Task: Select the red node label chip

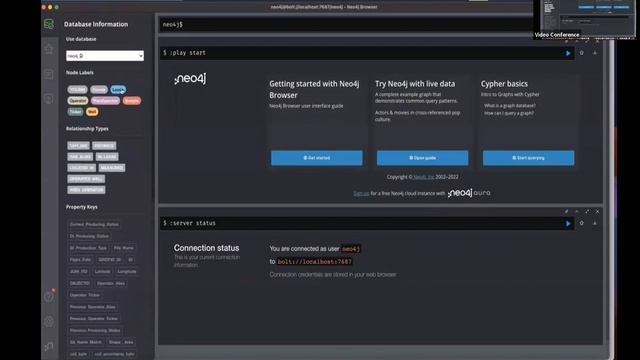Action: [x=131, y=101]
